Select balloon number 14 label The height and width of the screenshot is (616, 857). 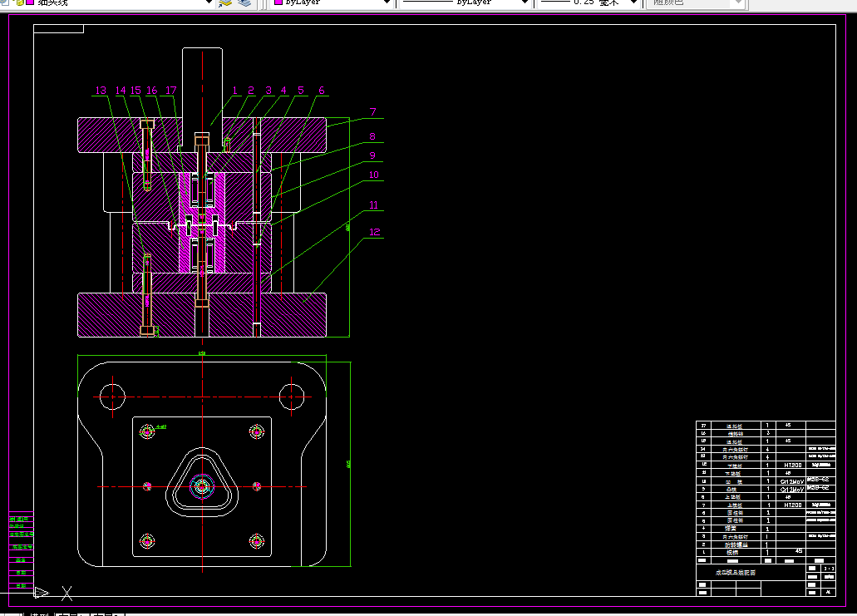121,90
